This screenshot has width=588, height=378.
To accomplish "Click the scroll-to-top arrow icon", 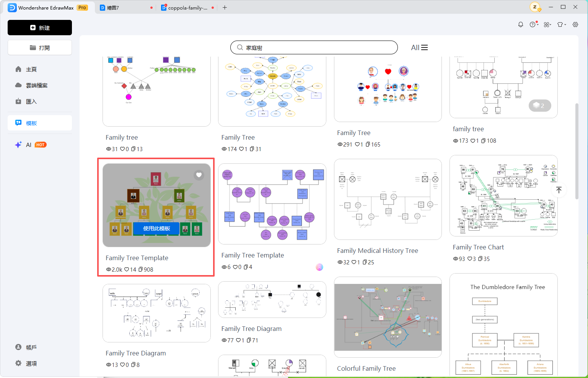I will coord(559,190).
